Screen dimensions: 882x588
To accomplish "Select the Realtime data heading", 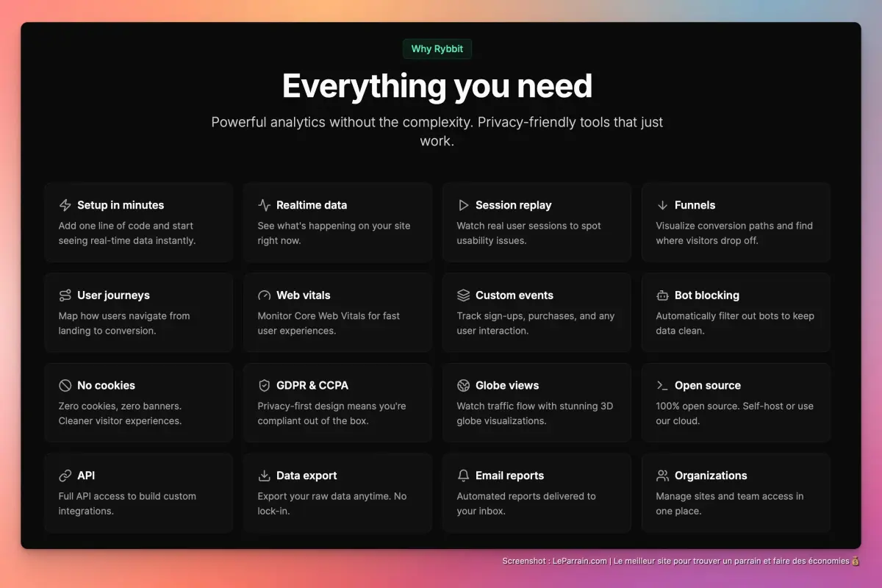I will pos(312,205).
